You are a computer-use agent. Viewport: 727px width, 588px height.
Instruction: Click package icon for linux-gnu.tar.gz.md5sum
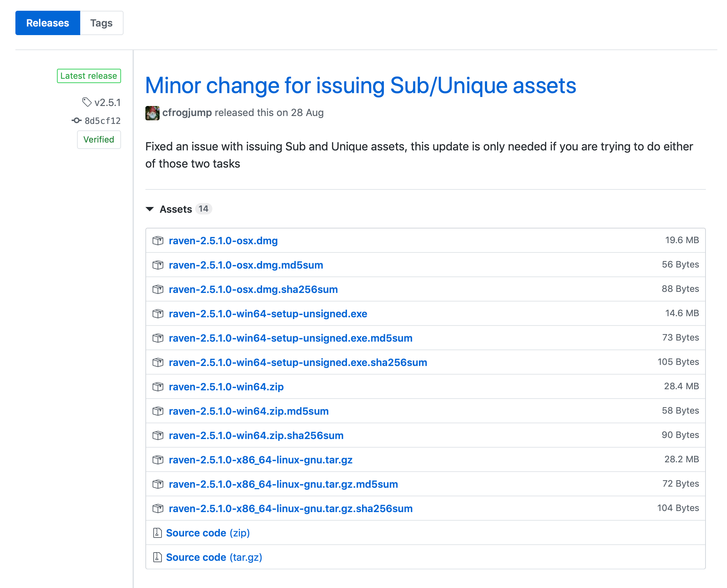pyautogui.click(x=158, y=484)
